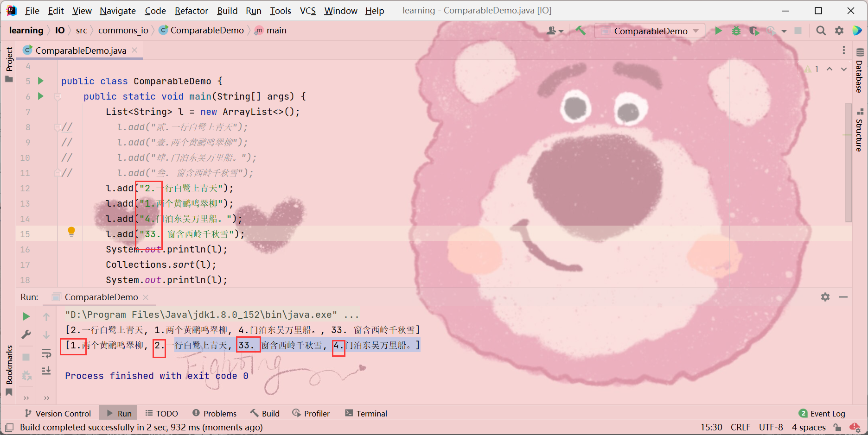868x435 pixels.
Task: Run ComparableDemo with the green toolbar play icon
Action: pyautogui.click(x=718, y=31)
